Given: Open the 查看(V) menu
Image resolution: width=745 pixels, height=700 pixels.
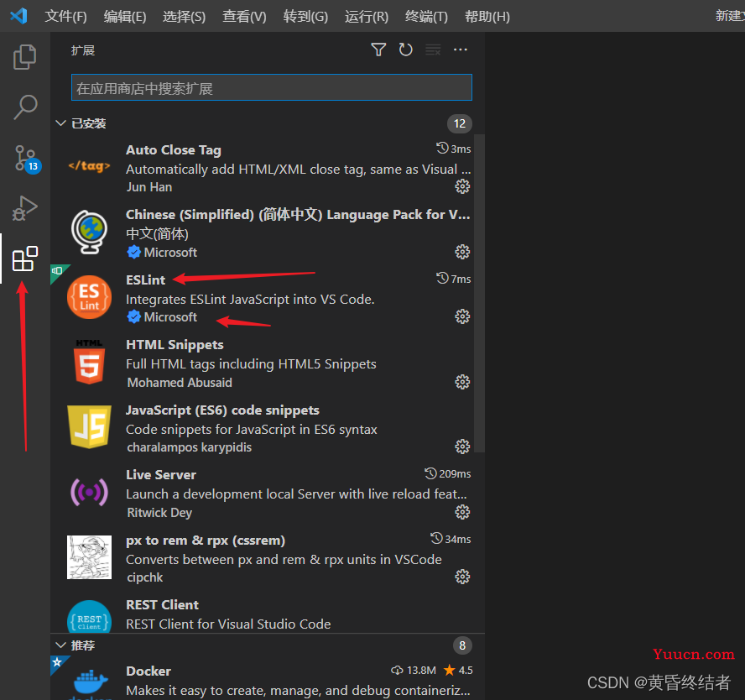Looking at the screenshot, I should coord(244,17).
